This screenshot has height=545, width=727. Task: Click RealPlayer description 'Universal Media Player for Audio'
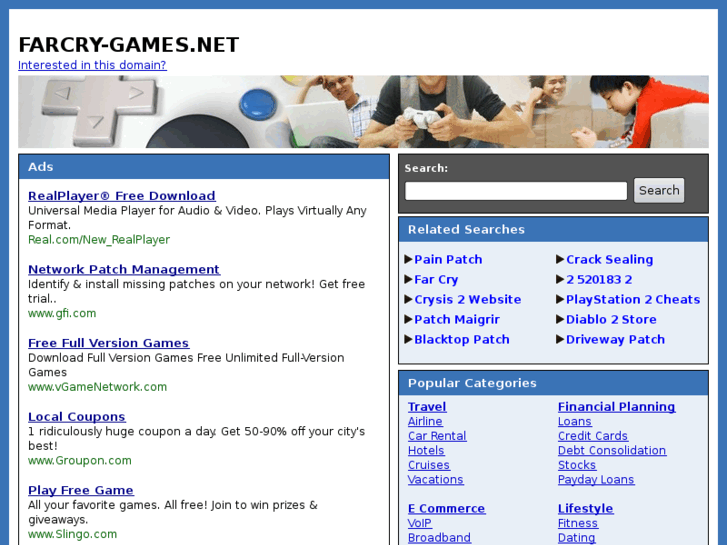[119, 211]
